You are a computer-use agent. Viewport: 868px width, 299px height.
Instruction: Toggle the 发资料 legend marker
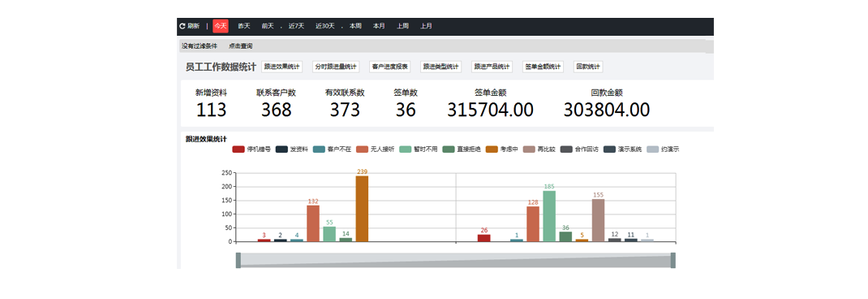click(281, 149)
